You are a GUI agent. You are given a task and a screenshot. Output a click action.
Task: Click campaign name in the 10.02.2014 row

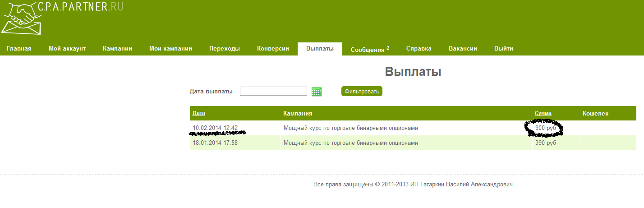350,128
